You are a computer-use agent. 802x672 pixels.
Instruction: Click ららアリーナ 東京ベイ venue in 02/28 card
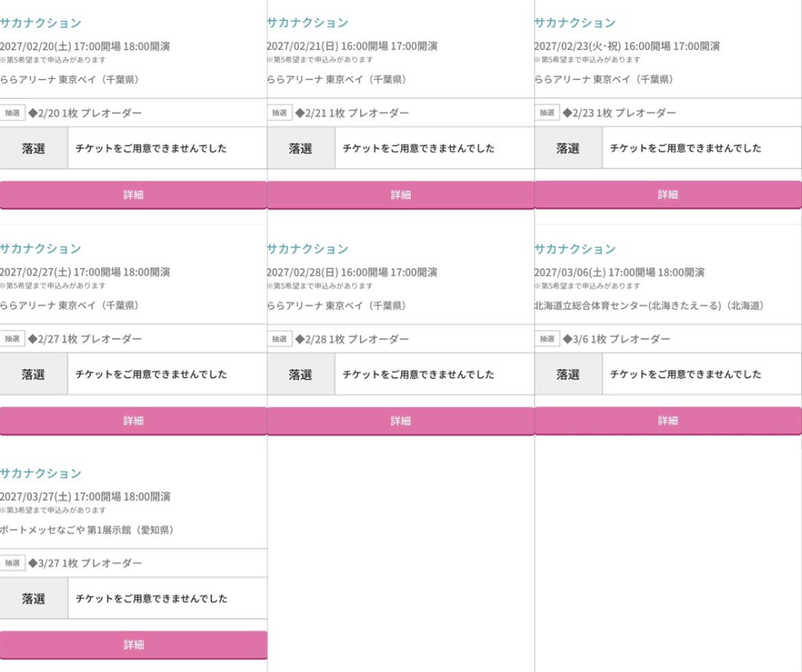point(337,306)
